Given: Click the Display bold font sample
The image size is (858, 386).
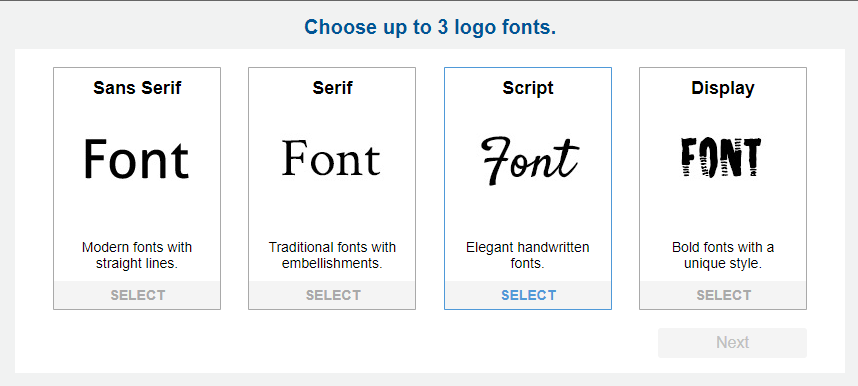Looking at the screenshot, I should (x=721, y=158).
